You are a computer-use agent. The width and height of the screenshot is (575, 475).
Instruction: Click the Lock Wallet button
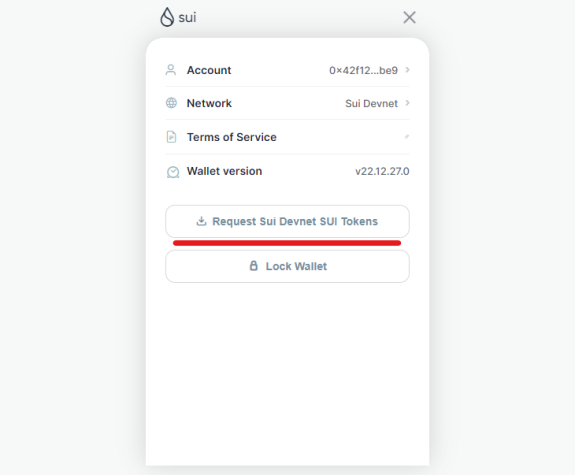click(287, 266)
